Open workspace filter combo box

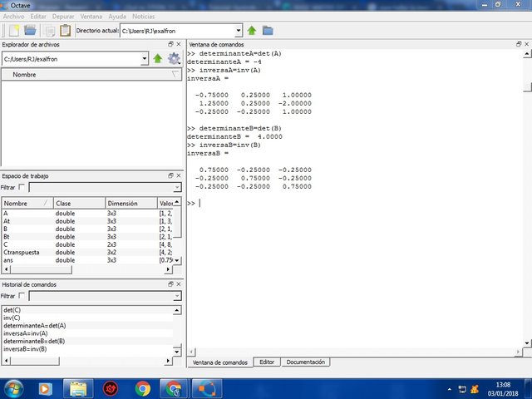click(106, 187)
